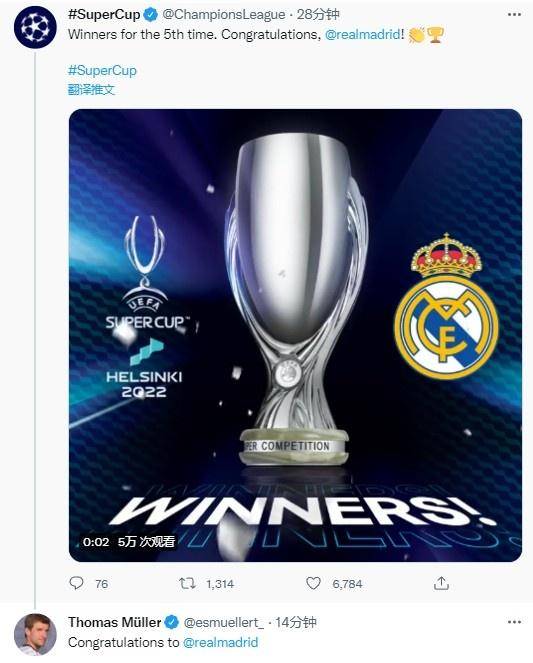Open @realmadrid mention in Müller's reply
The image size is (533, 663).
220,642
